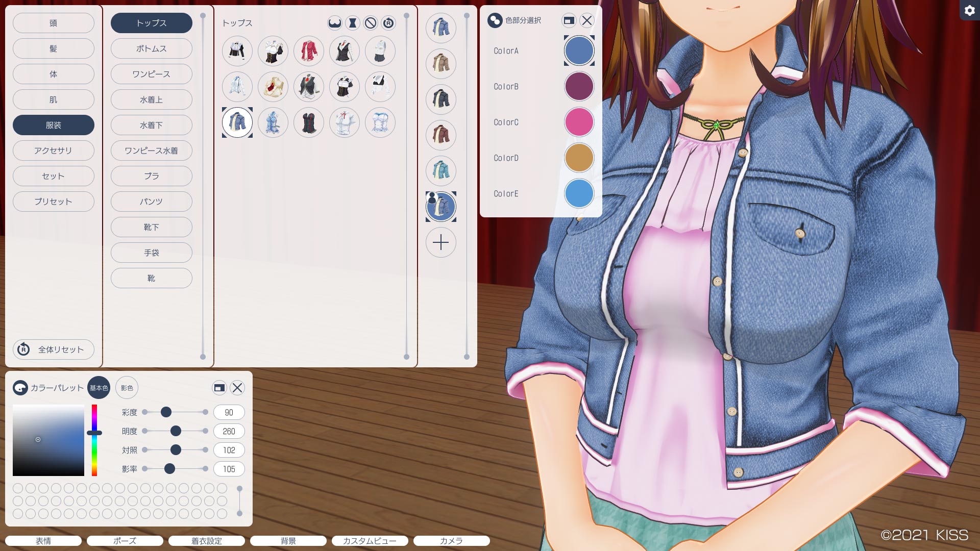Click the 彩度 saturation slider handle

click(166, 412)
